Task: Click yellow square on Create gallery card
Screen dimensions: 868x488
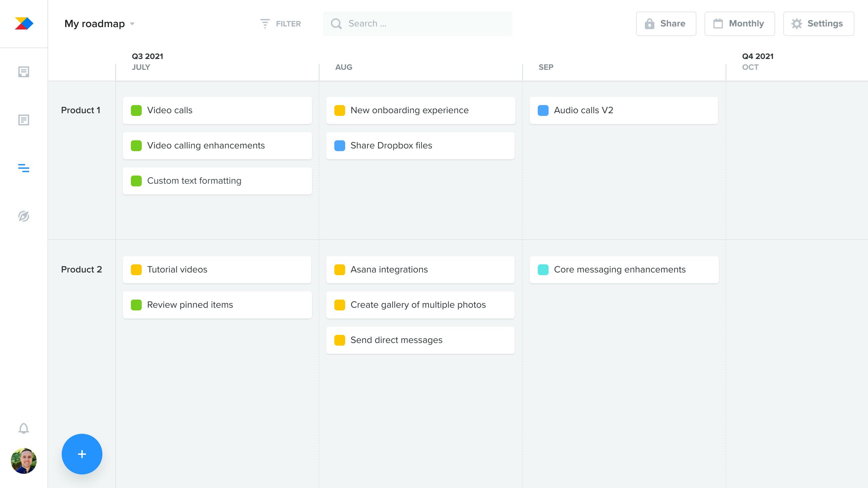Action: click(x=340, y=305)
